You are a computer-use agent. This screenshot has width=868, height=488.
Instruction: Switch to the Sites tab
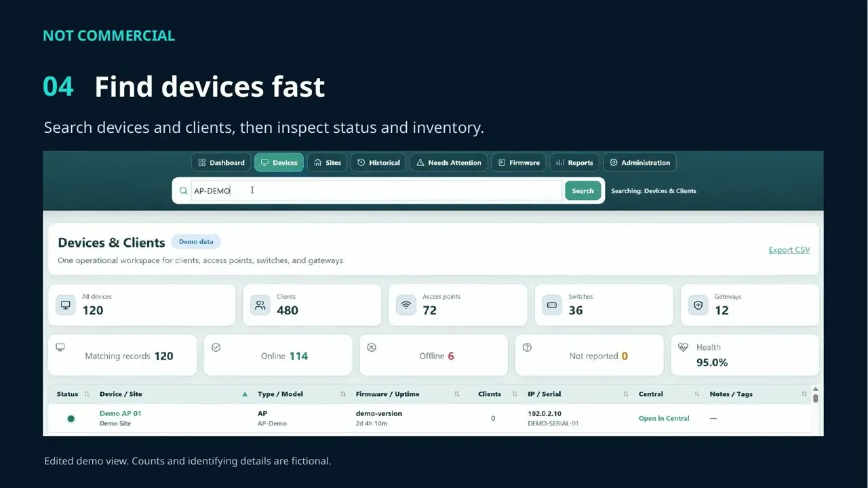click(x=328, y=163)
